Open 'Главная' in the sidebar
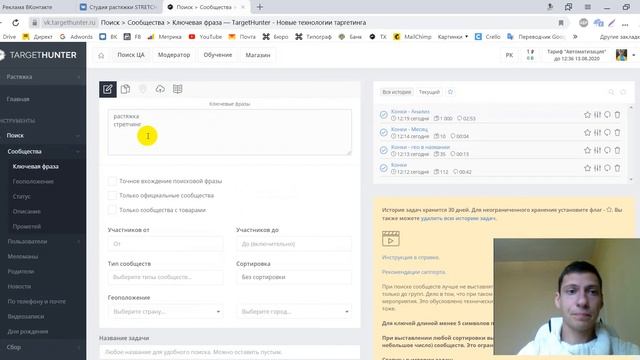640x360 pixels. pos(18,99)
